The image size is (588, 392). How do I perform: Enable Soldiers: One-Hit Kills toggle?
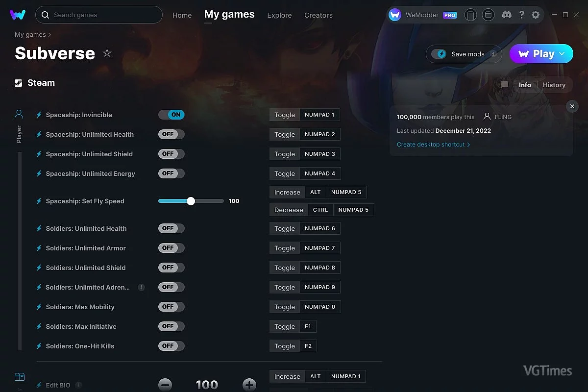tap(171, 346)
